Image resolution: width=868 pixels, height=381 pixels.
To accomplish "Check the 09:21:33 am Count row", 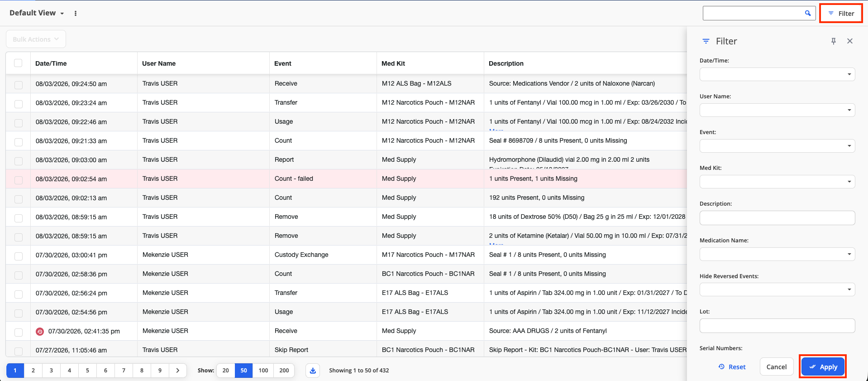I will tap(19, 142).
